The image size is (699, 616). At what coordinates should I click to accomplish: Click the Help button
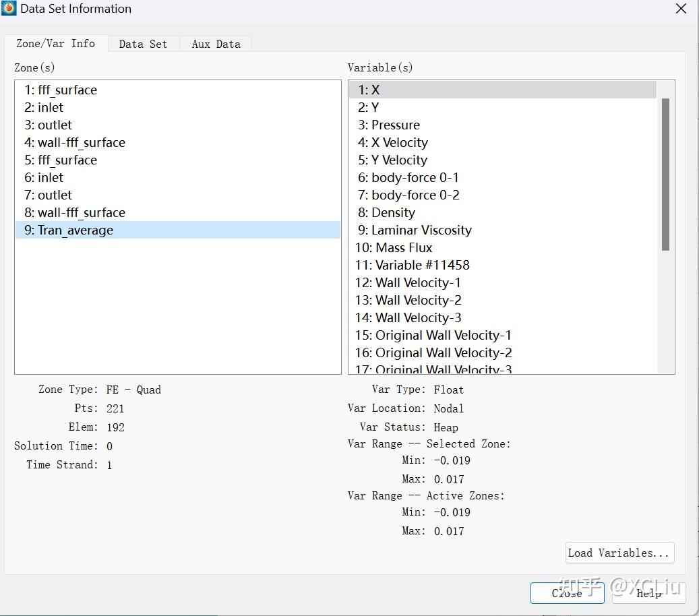click(648, 593)
